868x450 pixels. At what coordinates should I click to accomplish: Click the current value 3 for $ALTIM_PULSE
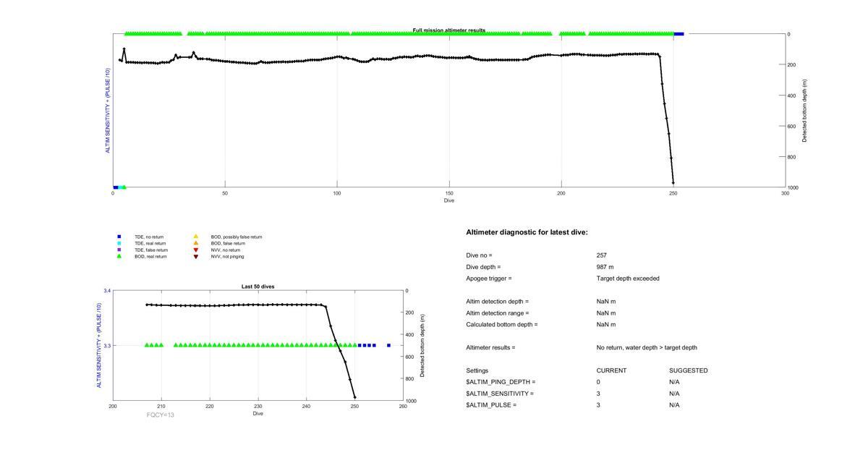[599, 405]
